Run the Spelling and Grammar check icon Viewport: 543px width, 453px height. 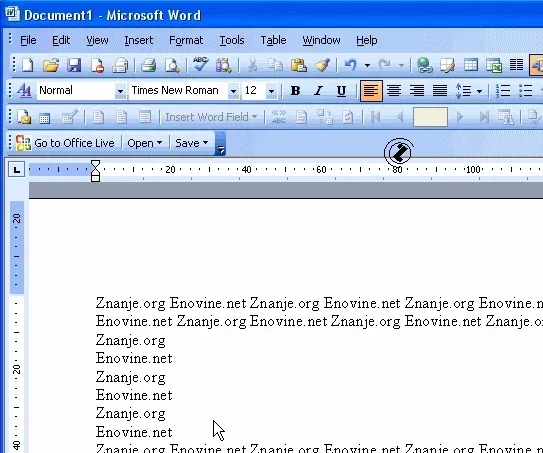click(201, 65)
